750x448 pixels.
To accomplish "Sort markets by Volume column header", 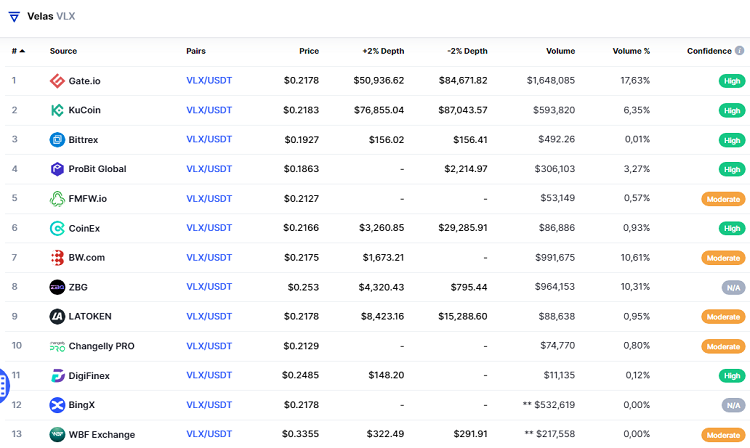I will (x=560, y=51).
